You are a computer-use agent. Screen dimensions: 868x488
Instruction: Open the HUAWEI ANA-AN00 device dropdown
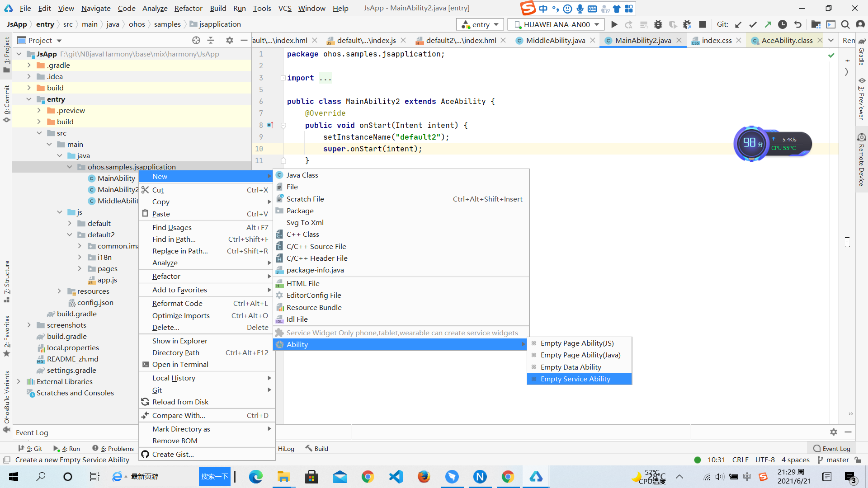(556, 24)
